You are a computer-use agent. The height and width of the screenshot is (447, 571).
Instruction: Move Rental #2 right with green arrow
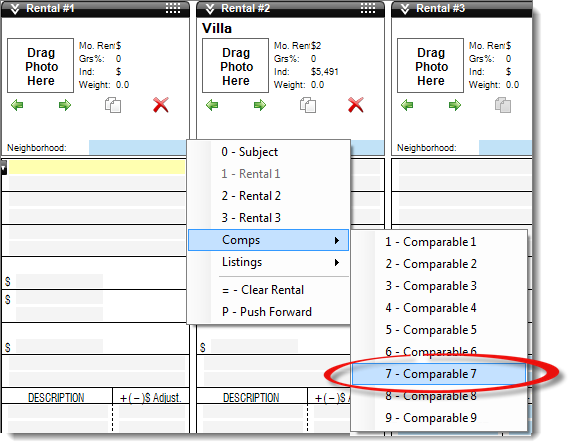point(260,105)
